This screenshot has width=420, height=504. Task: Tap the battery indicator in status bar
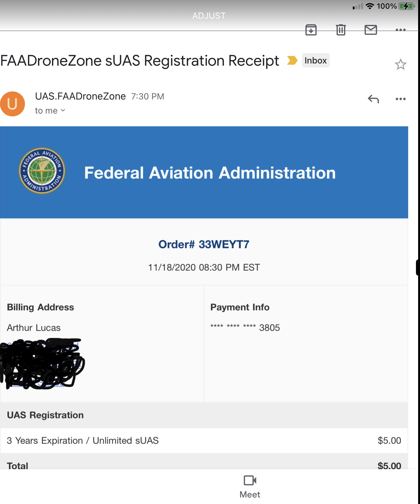(x=407, y=6)
